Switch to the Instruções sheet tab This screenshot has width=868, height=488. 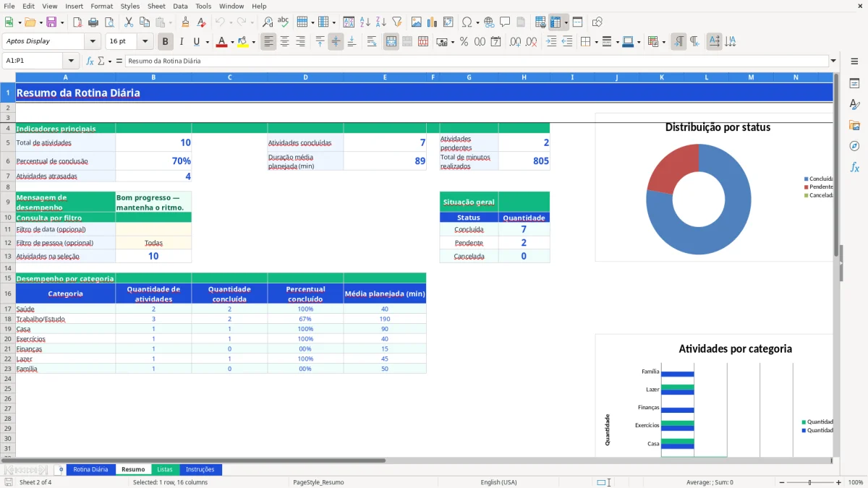tap(200, 469)
